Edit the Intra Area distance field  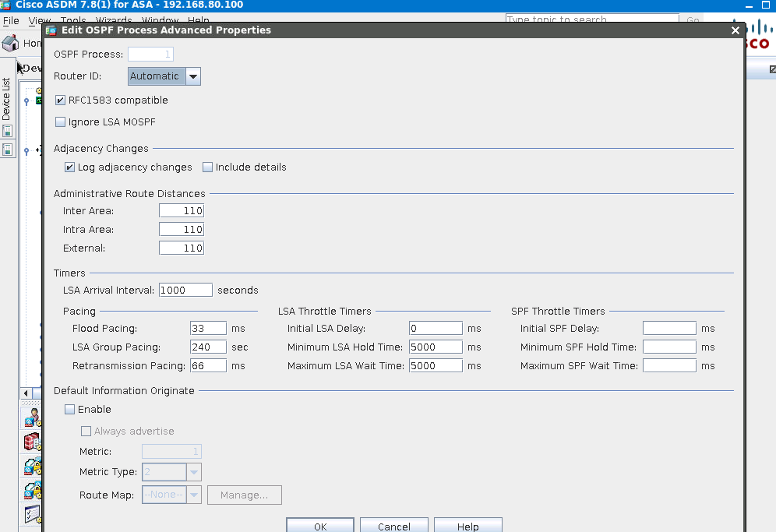click(182, 230)
